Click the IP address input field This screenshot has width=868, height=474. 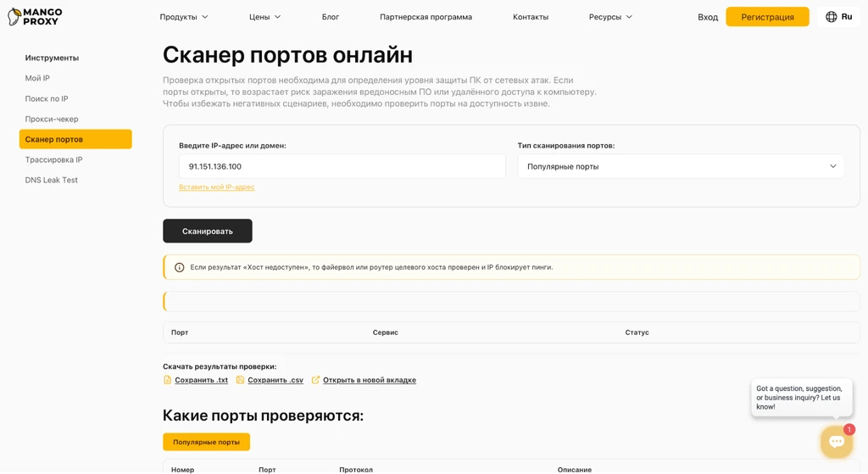[342, 166]
